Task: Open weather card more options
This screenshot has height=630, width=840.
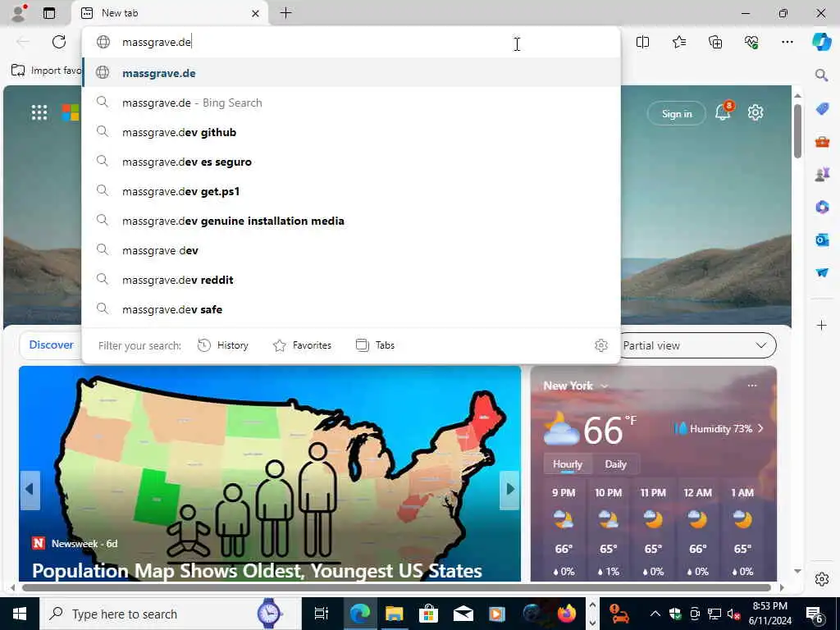Action: pyautogui.click(x=752, y=386)
